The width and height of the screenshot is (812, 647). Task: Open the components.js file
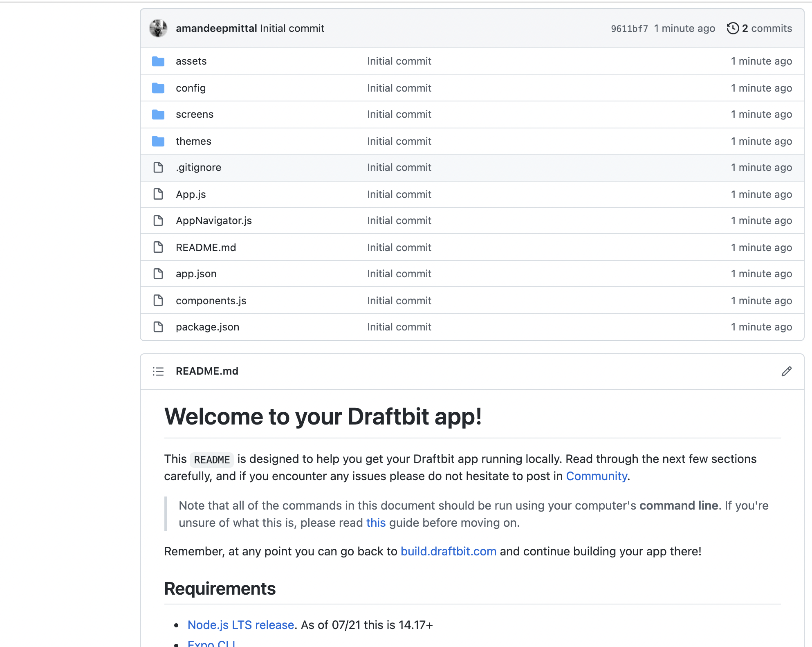211,301
